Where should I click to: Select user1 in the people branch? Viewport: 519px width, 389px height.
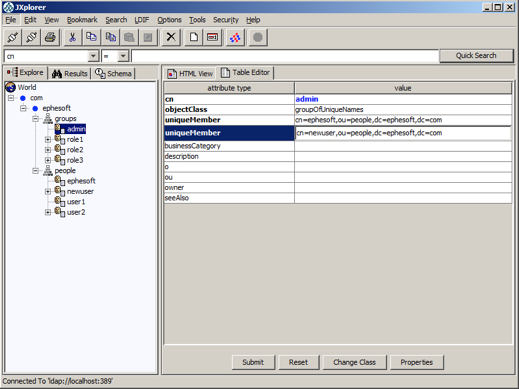(76, 202)
